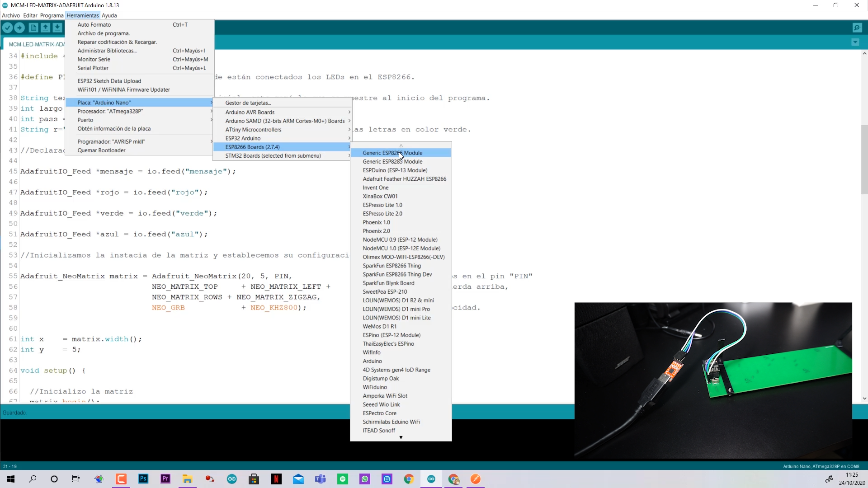Choose NodeMCU 0.9 (ESP-12 Module)
Screen dimensions: 868x488
pyautogui.click(x=401, y=239)
